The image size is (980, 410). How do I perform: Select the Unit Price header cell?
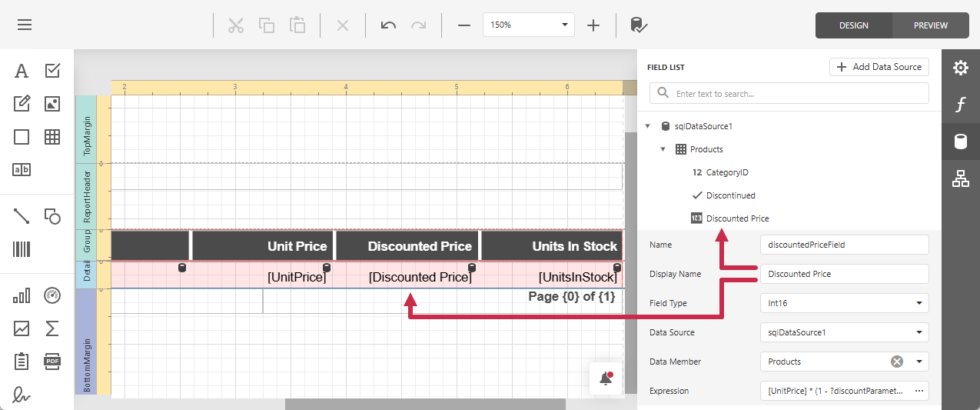(263, 246)
